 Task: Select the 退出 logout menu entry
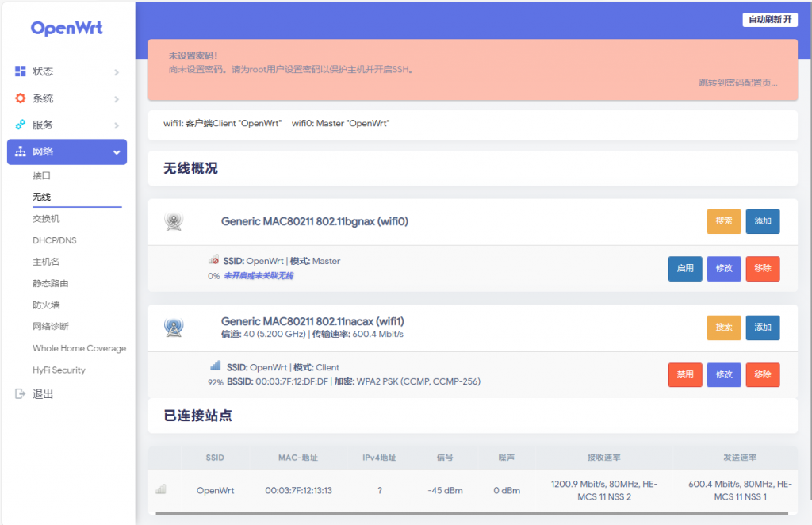coord(43,394)
